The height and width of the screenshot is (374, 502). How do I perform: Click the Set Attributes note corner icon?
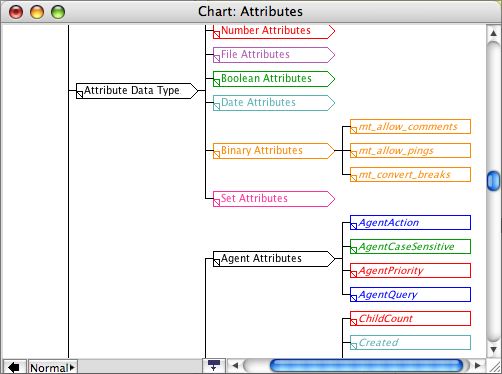click(217, 203)
